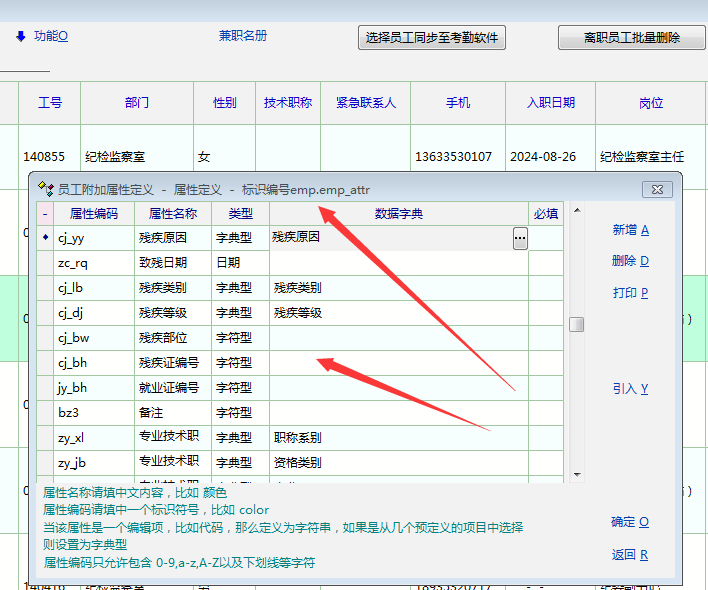
Task: Toggle 必填 cell for zc_rq row
Action: [x=545, y=263]
